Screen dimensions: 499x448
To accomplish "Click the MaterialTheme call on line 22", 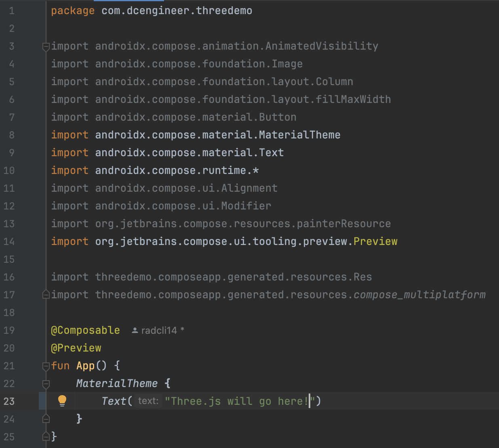I will 117,383.
